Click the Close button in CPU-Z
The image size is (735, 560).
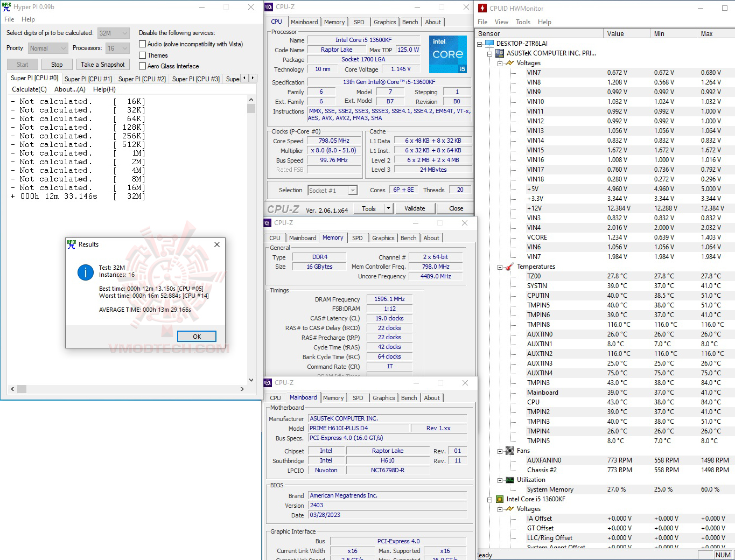pyautogui.click(x=456, y=208)
